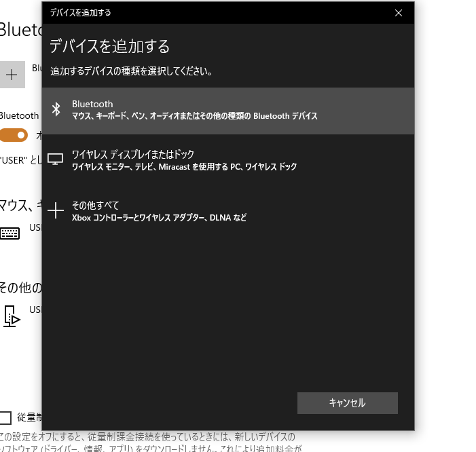This screenshot has width=476, height=452.
Task: Toggle the Bluetooth switch in Settings
Action: coord(14,135)
